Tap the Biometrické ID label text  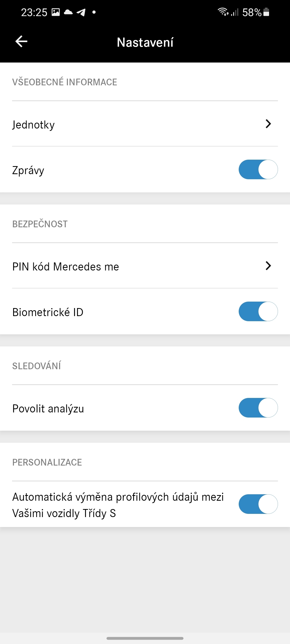[48, 312]
